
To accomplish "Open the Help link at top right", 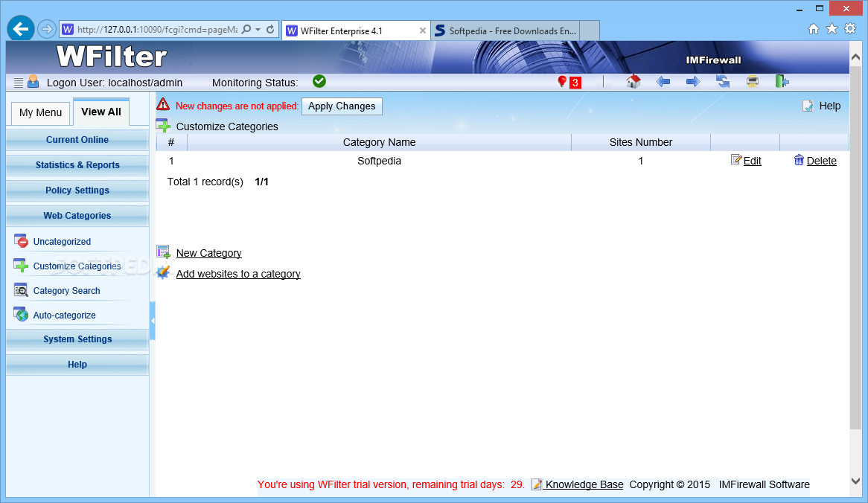I will (x=829, y=106).
